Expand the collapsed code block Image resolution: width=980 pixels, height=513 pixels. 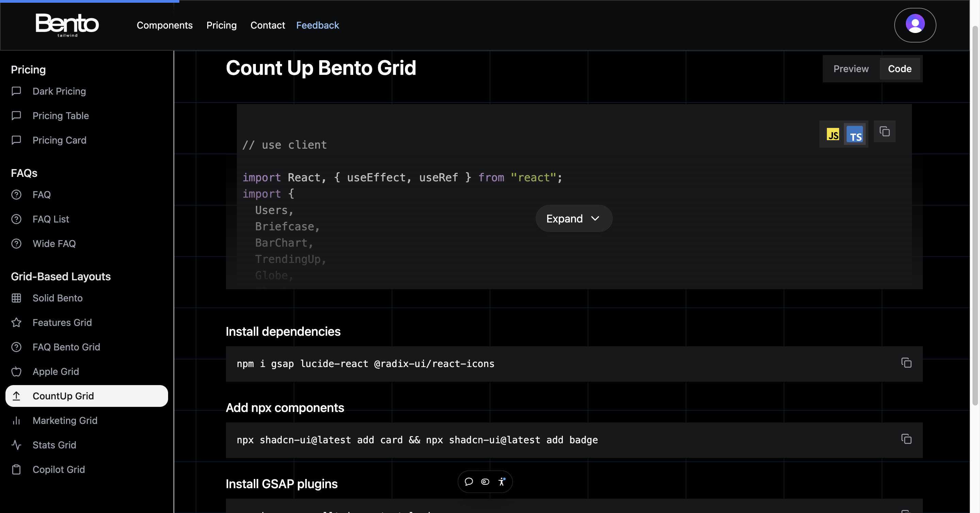[x=574, y=218]
